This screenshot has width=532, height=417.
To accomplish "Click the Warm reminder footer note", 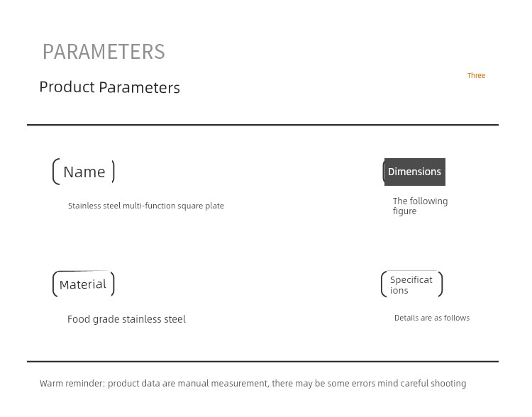I will [x=253, y=384].
